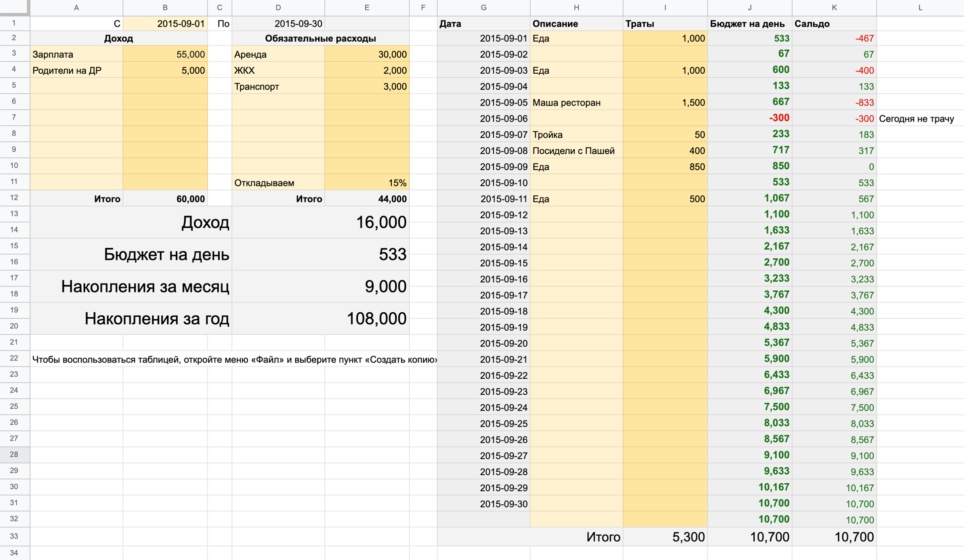The height and width of the screenshot is (560, 964).
Task: Select the Дата column title
Action: click(x=484, y=24)
